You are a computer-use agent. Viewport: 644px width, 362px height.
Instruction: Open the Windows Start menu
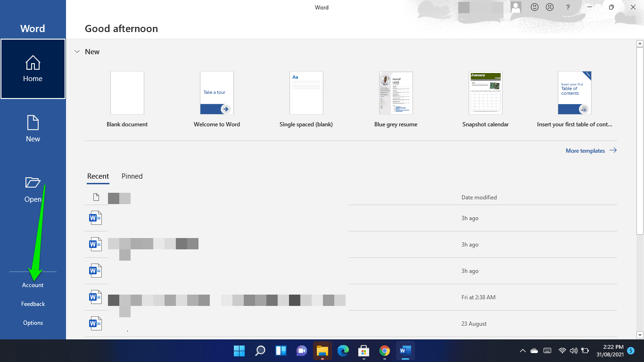[239, 351]
